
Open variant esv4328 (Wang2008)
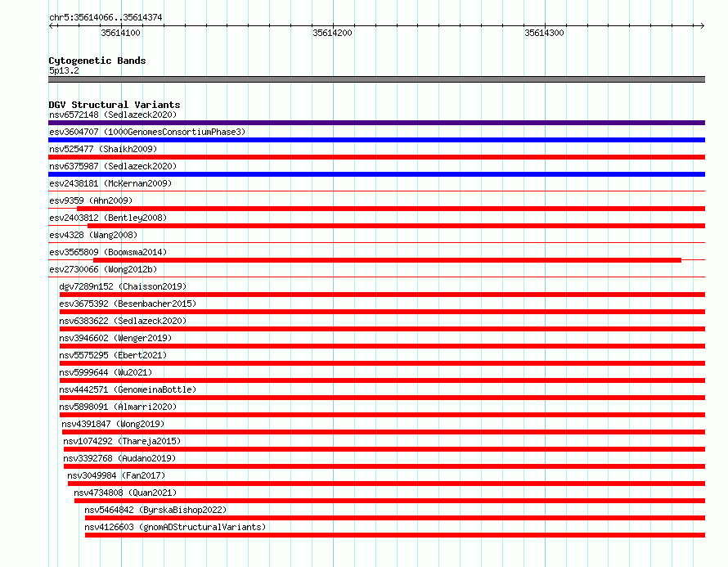(93, 235)
